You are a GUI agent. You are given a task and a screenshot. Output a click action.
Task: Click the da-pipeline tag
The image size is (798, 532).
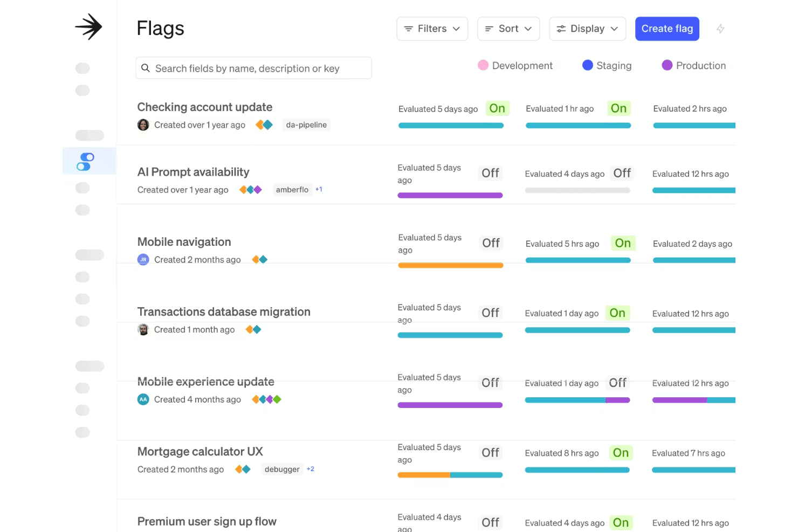[x=306, y=125]
